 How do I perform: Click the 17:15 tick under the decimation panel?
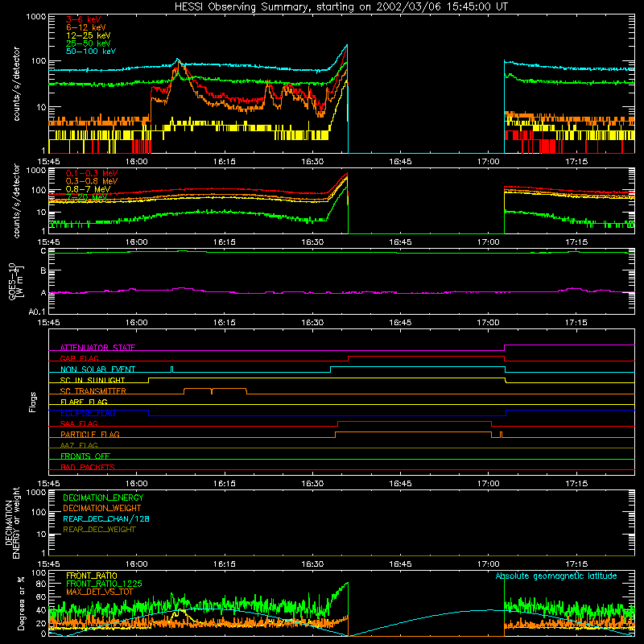coord(576,564)
